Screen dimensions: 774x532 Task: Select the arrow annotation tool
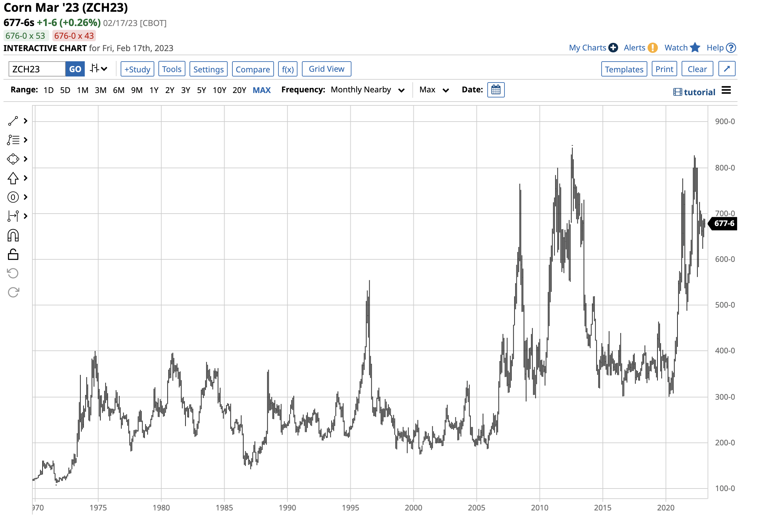(x=13, y=178)
